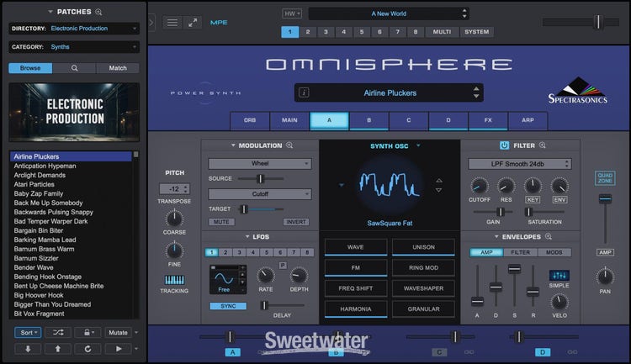Click the expand view arrows icon
The image size is (631, 364).
pyautogui.click(x=194, y=22)
